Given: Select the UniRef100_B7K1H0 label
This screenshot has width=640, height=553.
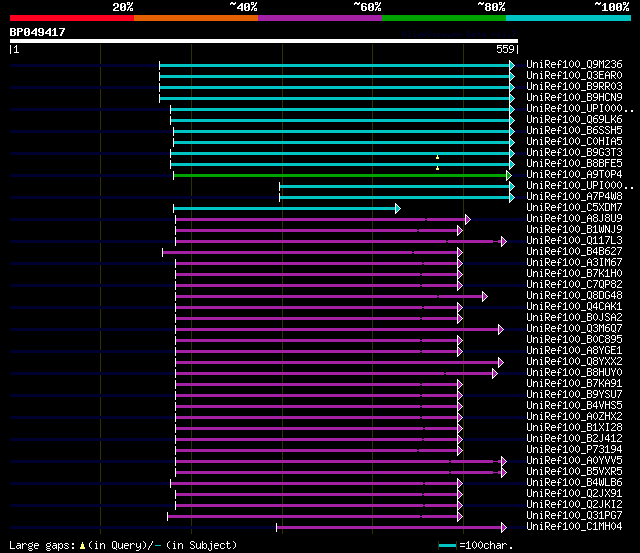Looking at the screenshot, I should pyautogui.click(x=574, y=274).
